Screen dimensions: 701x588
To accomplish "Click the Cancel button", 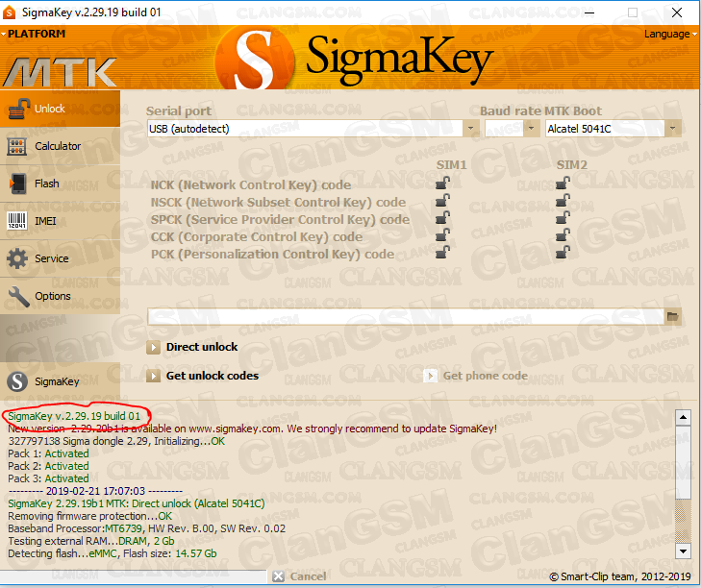I will tap(299, 576).
